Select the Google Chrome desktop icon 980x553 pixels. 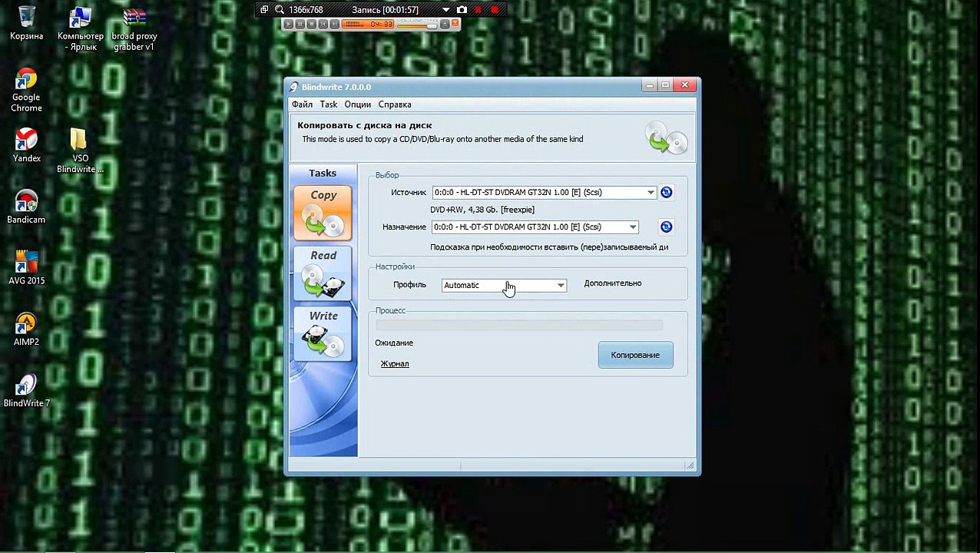(x=26, y=90)
